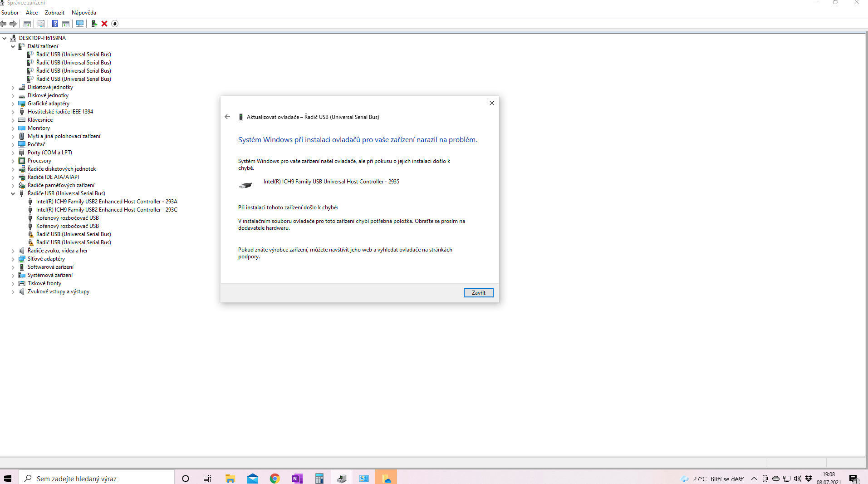Viewport: 868px width, 484px height.
Task: Expand the Síťové adaptéry category
Action: click(13, 259)
